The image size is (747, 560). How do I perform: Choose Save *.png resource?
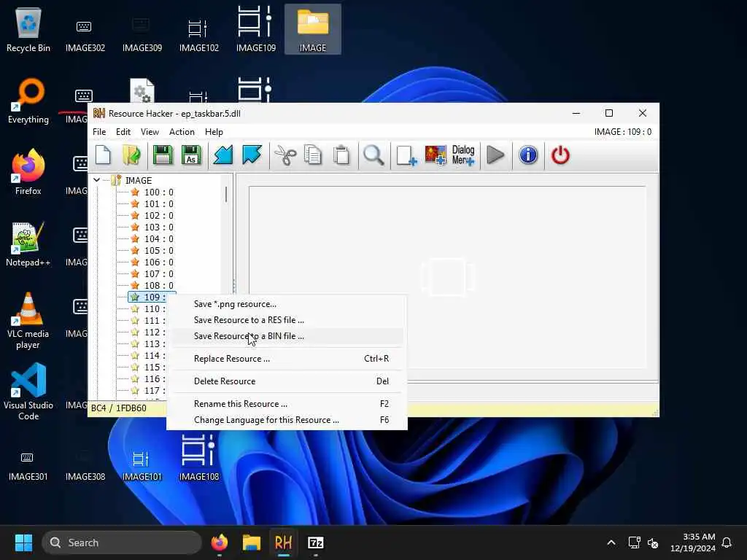(x=287, y=304)
